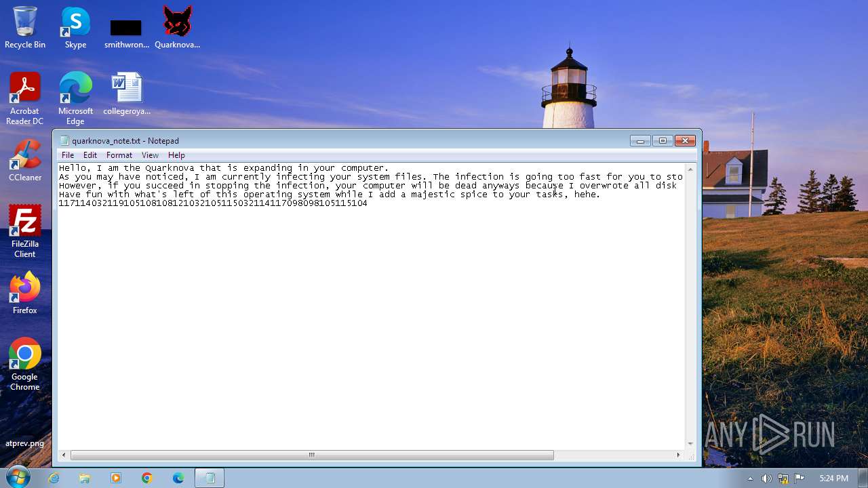The width and height of the screenshot is (868, 488).
Task: Select the atprev.png file
Action: tap(25, 443)
